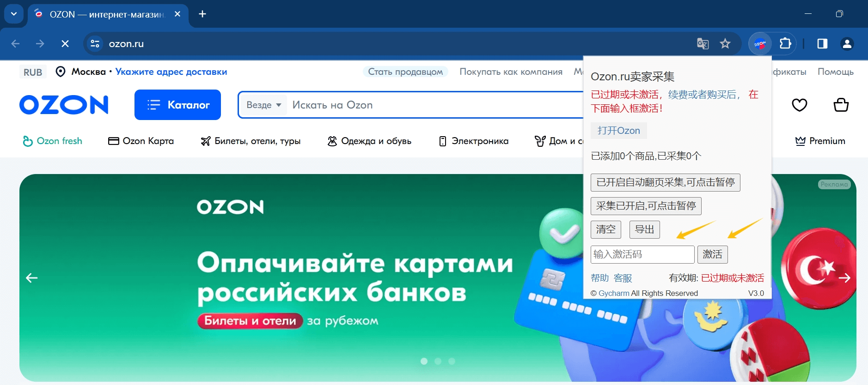The image size is (868, 385).
Task: Click the Билеты и отели badge on banner
Action: tap(250, 321)
